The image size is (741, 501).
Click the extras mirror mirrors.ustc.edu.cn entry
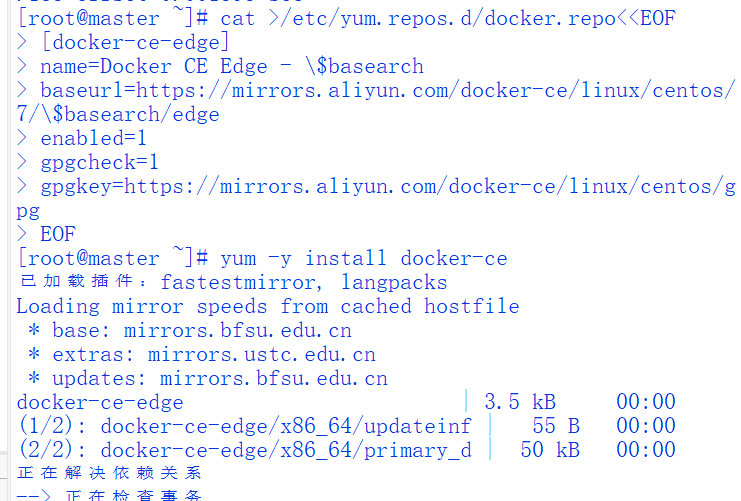click(262, 354)
